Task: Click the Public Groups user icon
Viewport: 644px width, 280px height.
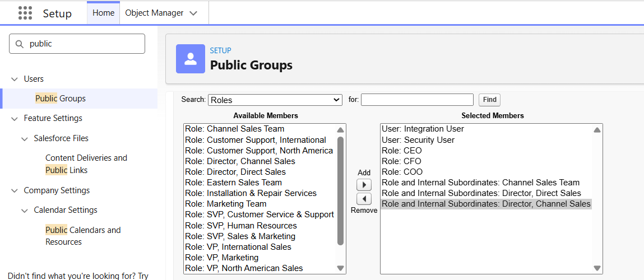Action: tap(190, 59)
